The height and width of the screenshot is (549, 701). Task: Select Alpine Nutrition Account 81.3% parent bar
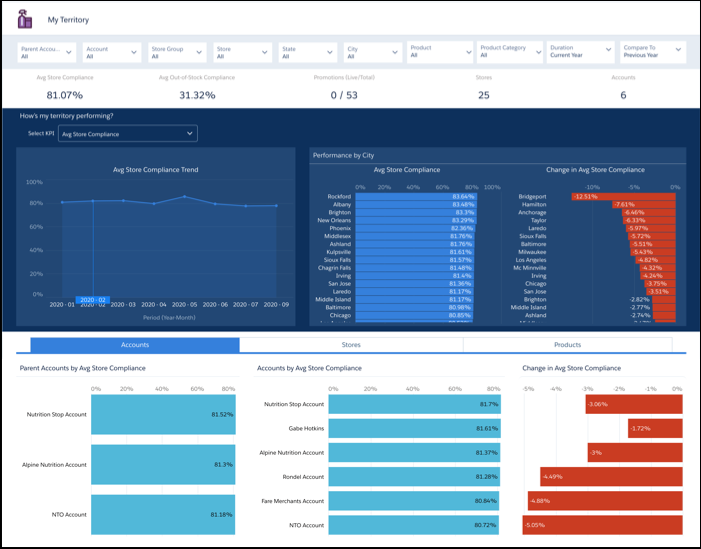(x=163, y=465)
